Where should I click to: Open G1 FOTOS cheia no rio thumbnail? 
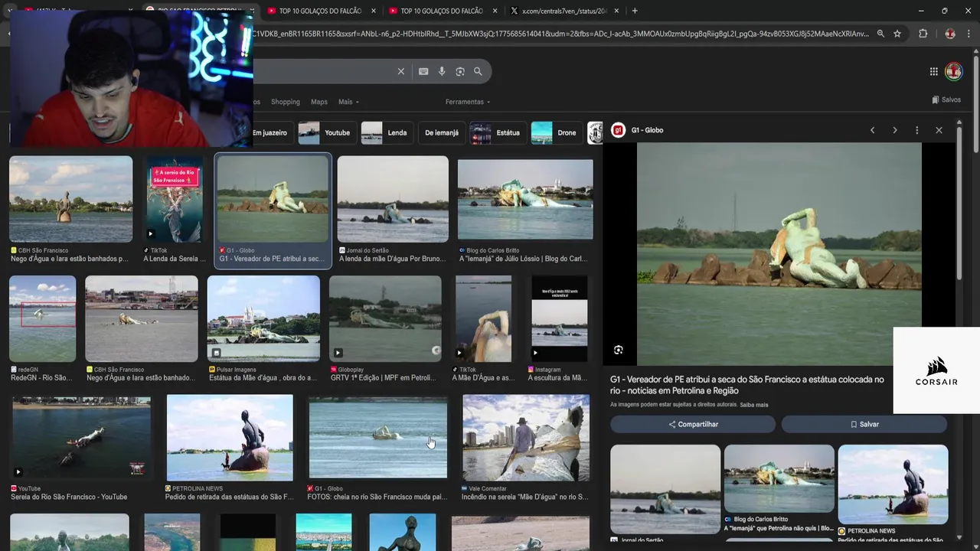click(378, 437)
